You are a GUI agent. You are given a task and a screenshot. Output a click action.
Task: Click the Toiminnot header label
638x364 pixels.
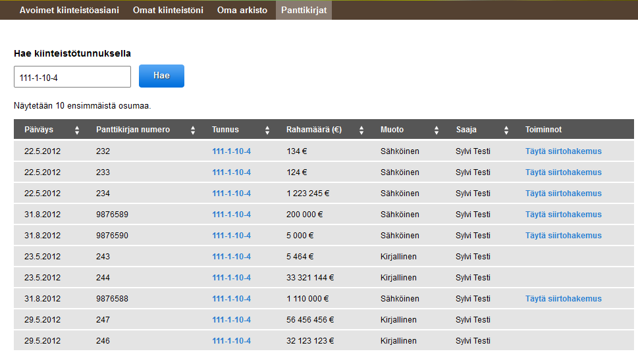[x=543, y=130]
